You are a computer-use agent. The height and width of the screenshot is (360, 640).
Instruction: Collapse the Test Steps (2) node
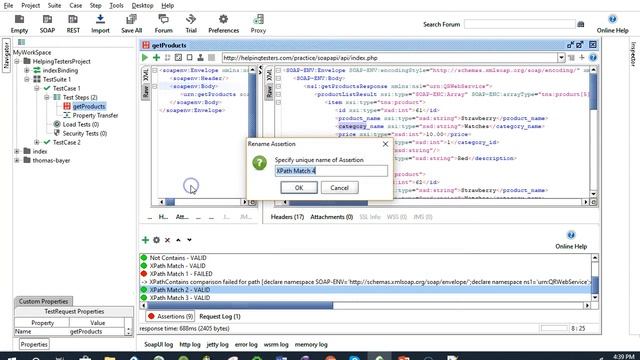pyautogui.click(x=47, y=97)
